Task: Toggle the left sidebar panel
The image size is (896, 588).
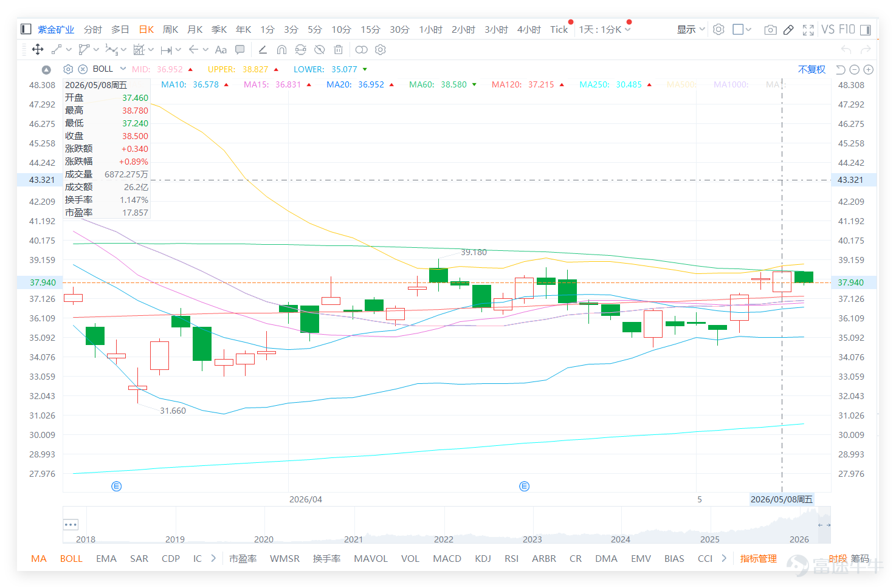Action: tap(26, 29)
